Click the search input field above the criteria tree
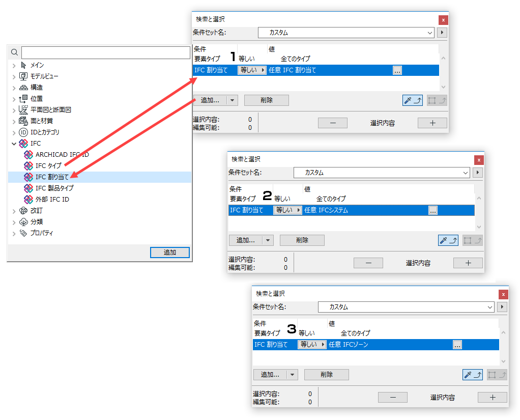 click(x=104, y=52)
